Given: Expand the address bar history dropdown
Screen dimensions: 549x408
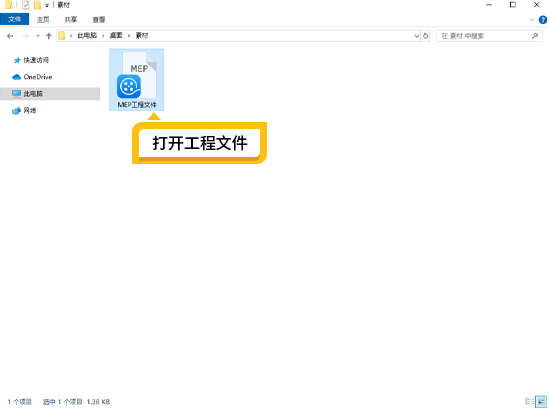Looking at the screenshot, I should pyautogui.click(x=417, y=36).
